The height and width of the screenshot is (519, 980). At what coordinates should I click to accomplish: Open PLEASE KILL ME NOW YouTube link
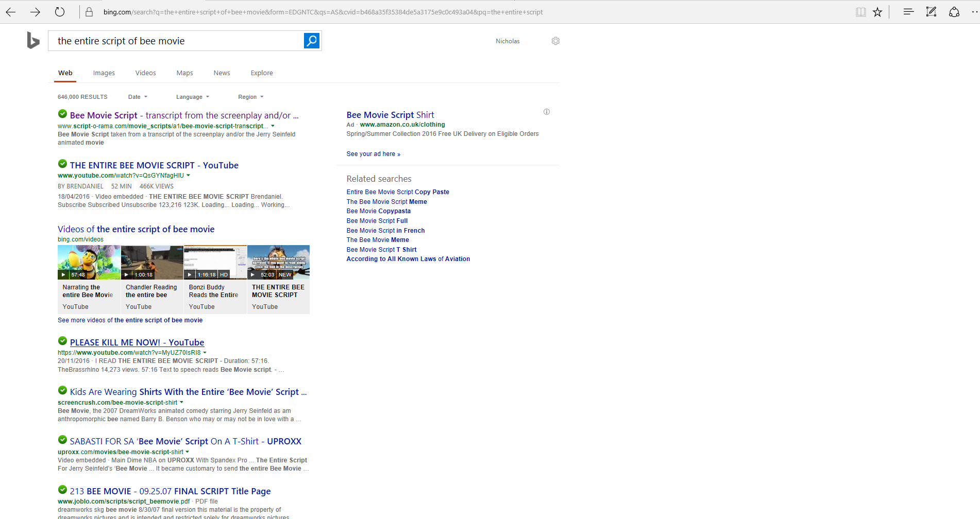137,342
